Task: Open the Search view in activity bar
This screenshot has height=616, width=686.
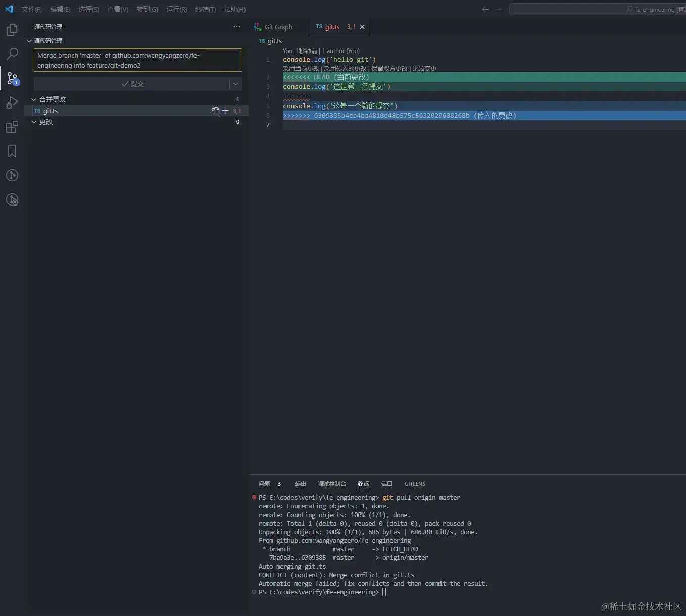Action: [12, 54]
